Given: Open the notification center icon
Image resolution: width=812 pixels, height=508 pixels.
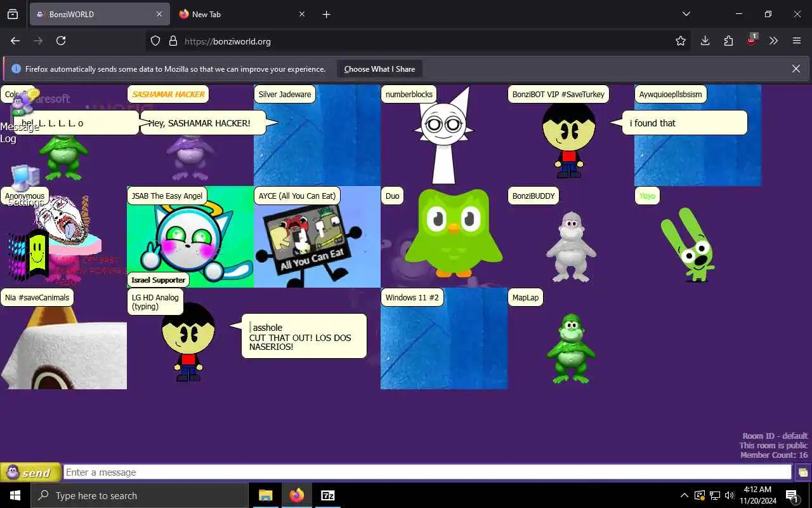Looking at the screenshot, I should [792, 495].
